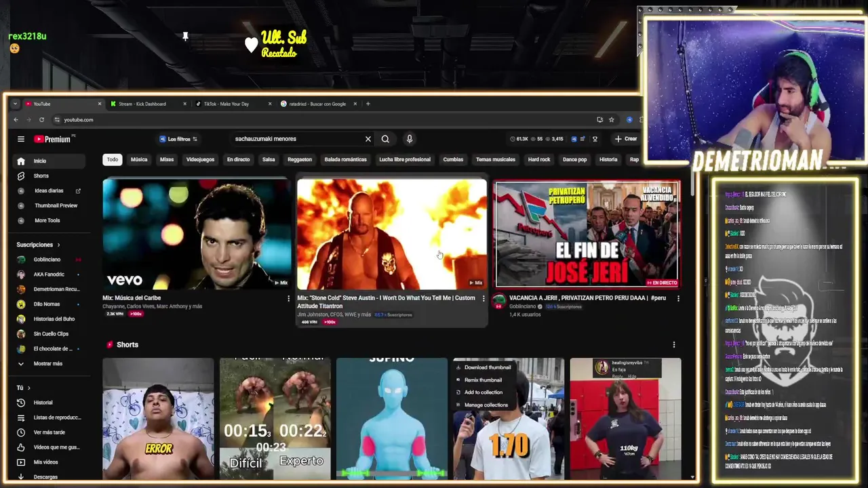Reload the page with the refresh icon
868x488 pixels.
[41, 120]
